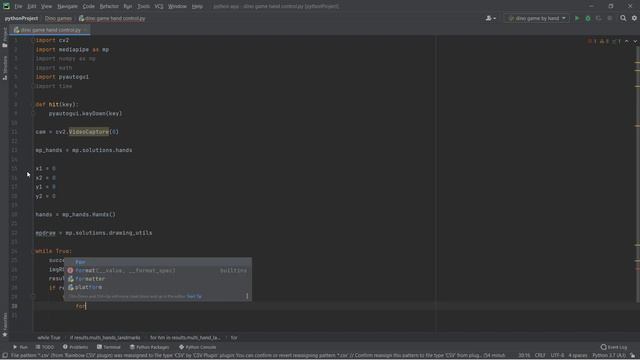
Task: Click 'for hm in results.multi_hand_la...' code breadcrumb
Action: pos(185,338)
